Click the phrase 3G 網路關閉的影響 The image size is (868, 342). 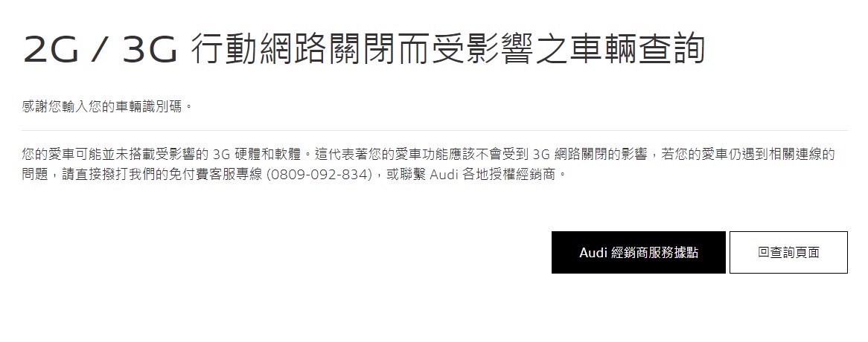(x=590, y=154)
